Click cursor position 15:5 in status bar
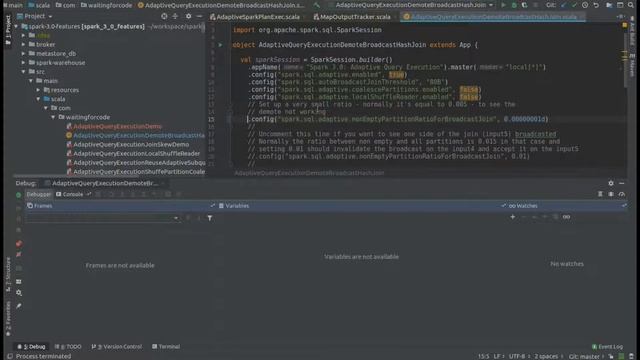Screen dimensions: 640x360 coord(484,356)
